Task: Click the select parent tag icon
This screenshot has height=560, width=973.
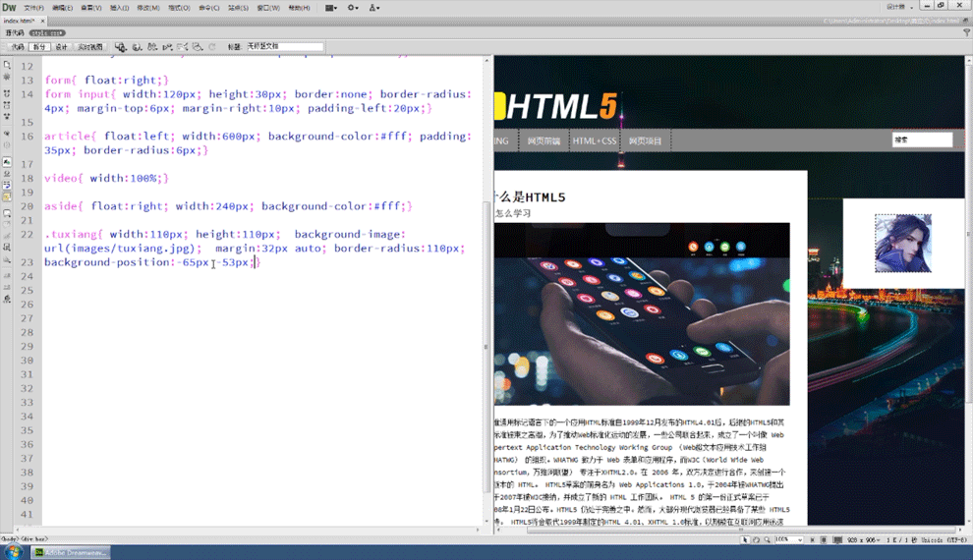Action: click(7, 134)
